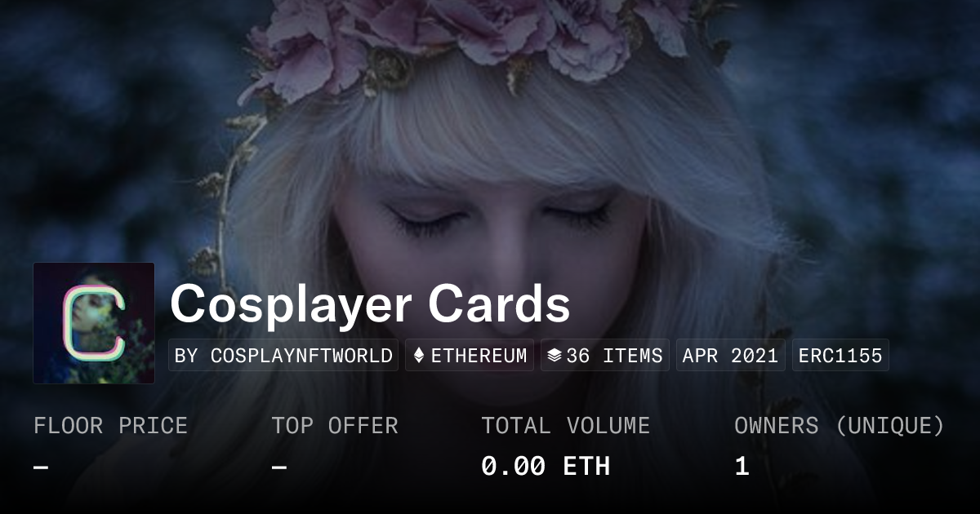Click the stacked layers items icon
The width and height of the screenshot is (980, 514).
tap(555, 356)
